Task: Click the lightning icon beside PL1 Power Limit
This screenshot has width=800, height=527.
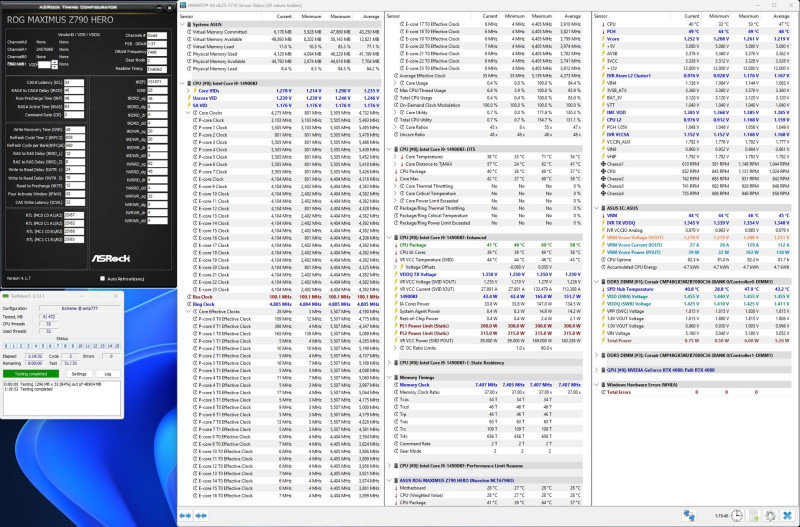Action: point(396,326)
